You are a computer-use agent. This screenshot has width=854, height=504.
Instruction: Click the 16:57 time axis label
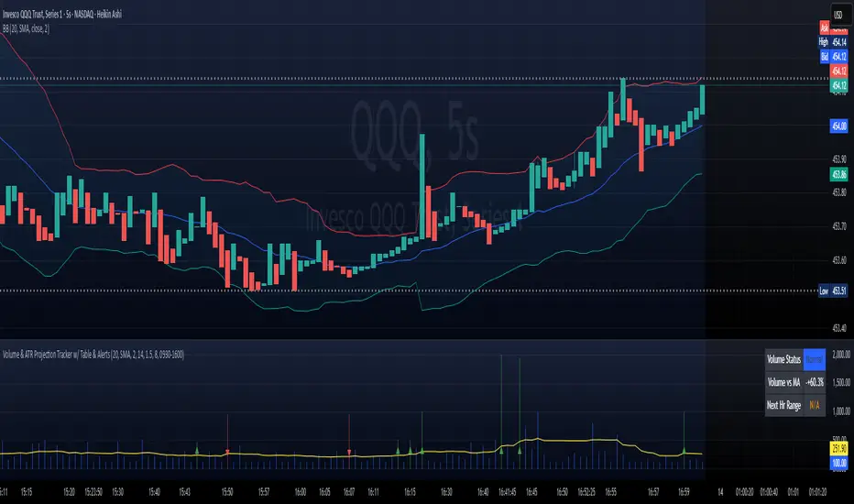pyautogui.click(x=653, y=492)
